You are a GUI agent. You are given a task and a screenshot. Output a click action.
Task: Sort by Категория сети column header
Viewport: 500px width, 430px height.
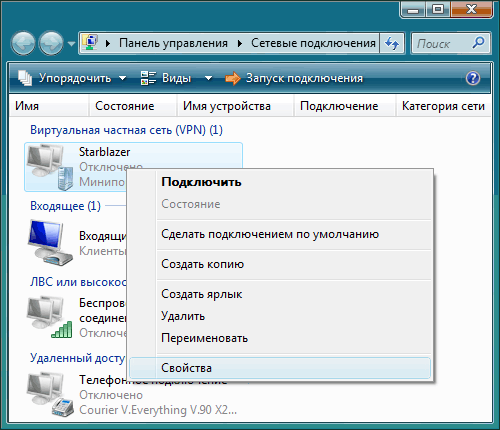pyautogui.click(x=443, y=106)
